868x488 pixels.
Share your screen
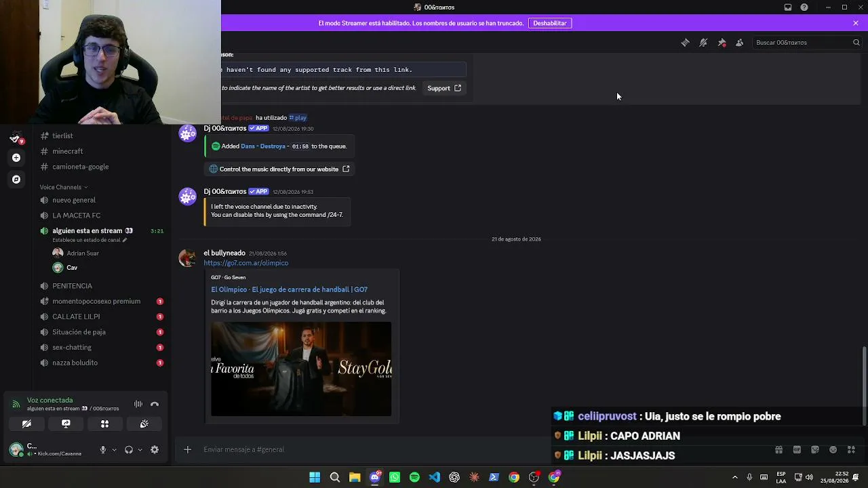coord(66,424)
